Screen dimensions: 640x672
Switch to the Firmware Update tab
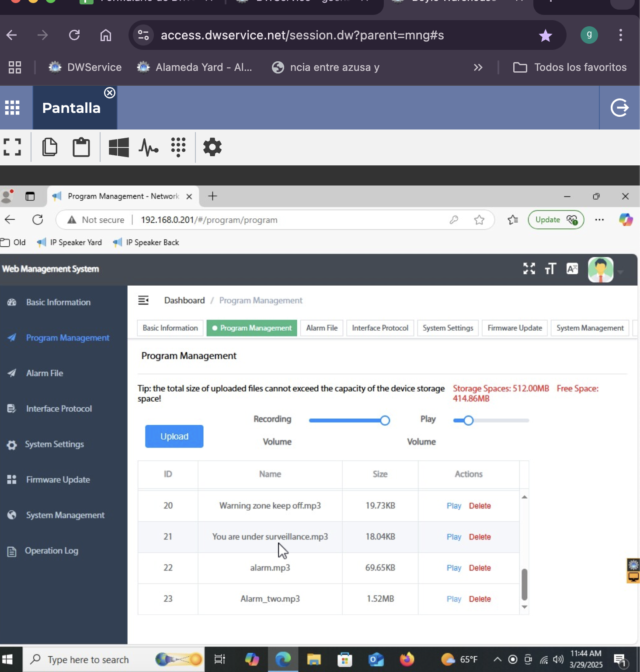515,328
